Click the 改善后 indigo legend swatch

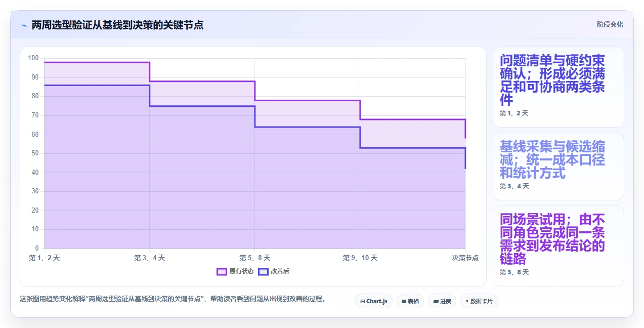click(263, 271)
